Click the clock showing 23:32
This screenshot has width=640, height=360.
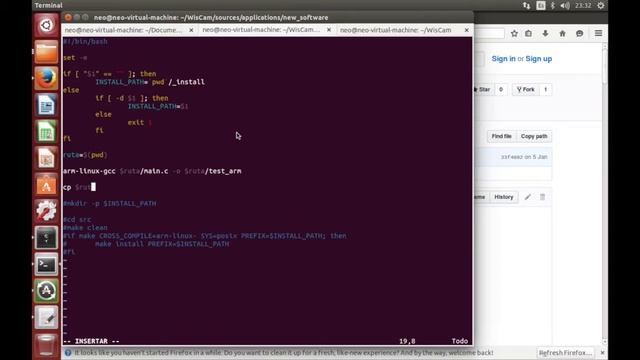pyautogui.click(x=583, y=5)
